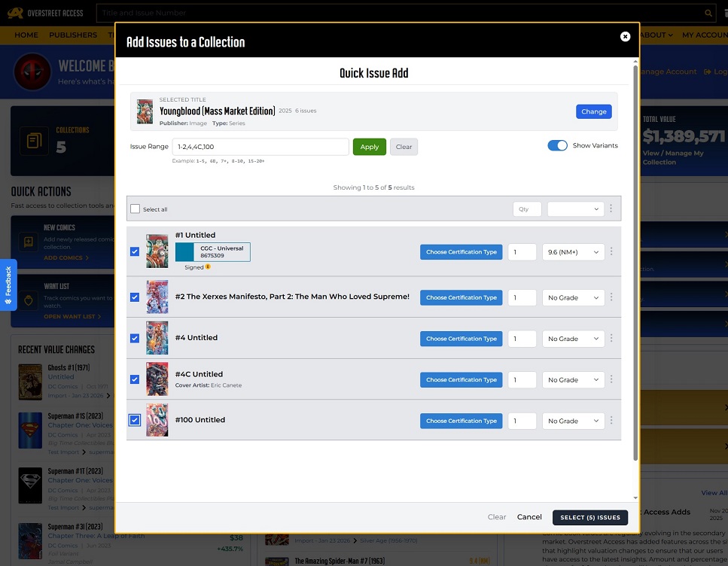Uncheck issue #4C Untitled checkbox

click(x=135, y=379)
